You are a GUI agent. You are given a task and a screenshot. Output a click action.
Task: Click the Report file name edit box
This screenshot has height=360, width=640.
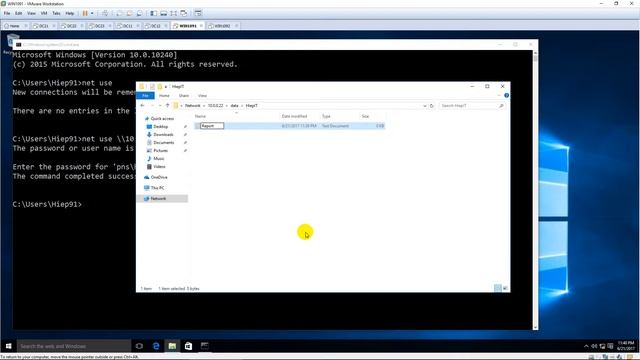[212, 126]
